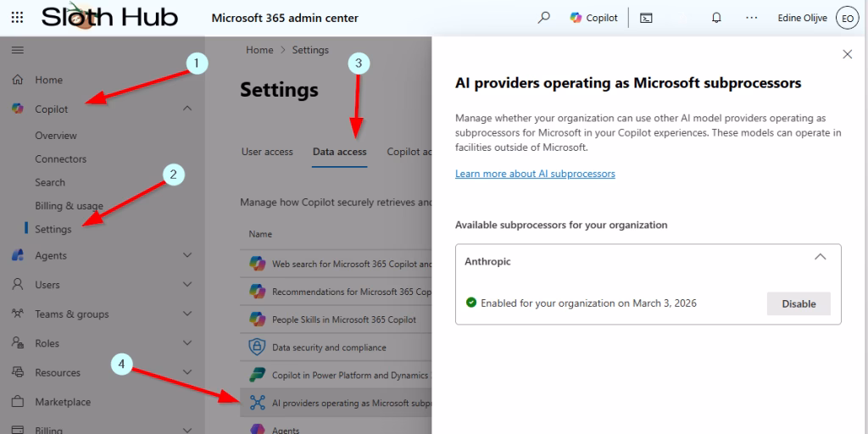Switch to the Copilot actions tab

[x=409, y=152]
